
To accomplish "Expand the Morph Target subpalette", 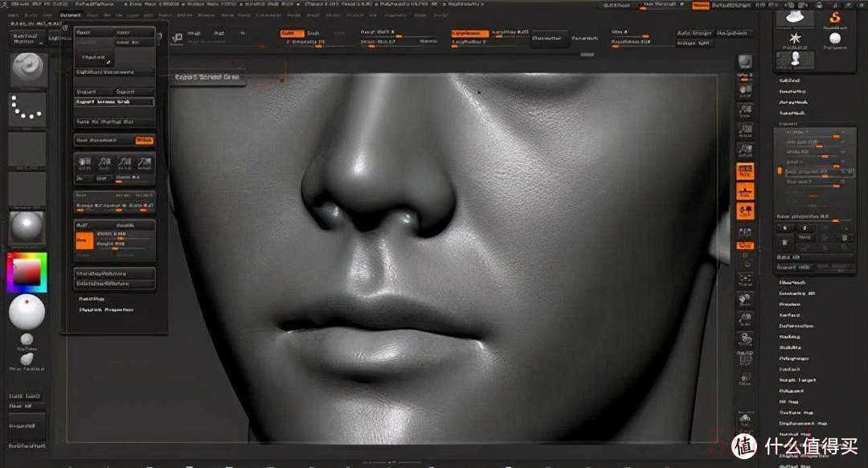I will pyautogui.click(x=797, y=380).
